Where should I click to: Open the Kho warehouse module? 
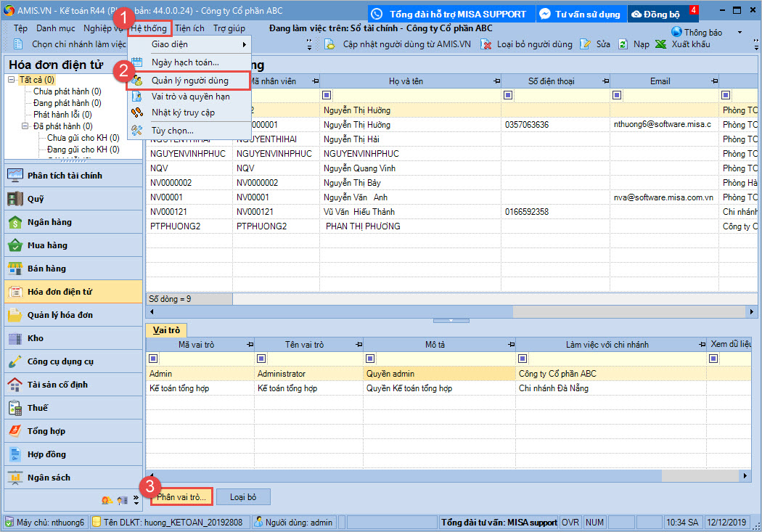pos(35,338)
